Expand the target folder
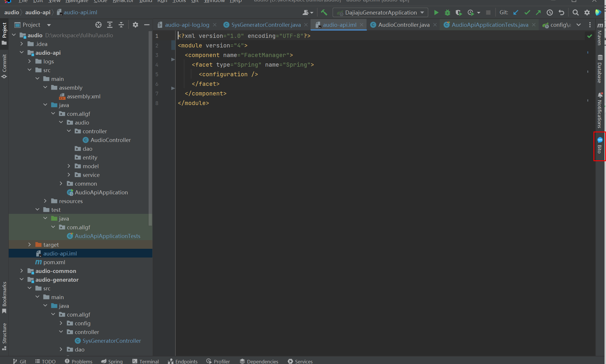The height and width of the screenshot is (364, 606). pos(29,245)
